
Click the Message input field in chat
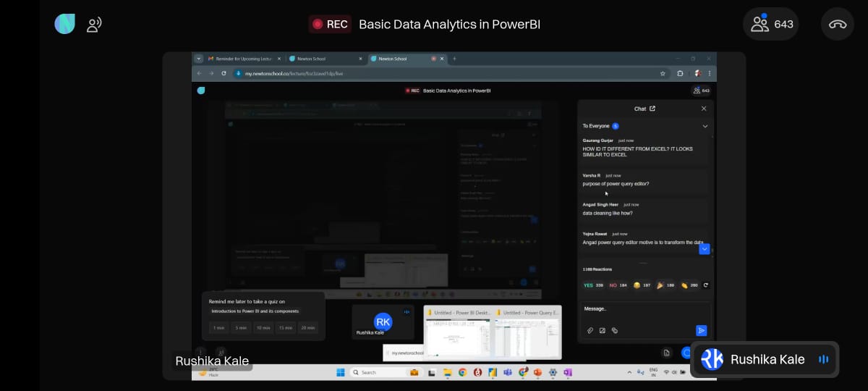(x=644, y=309)
